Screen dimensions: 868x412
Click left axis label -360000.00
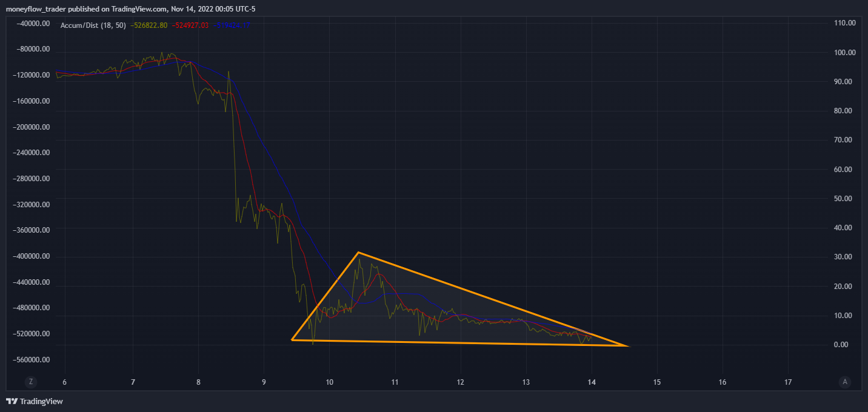coord(30,230)
